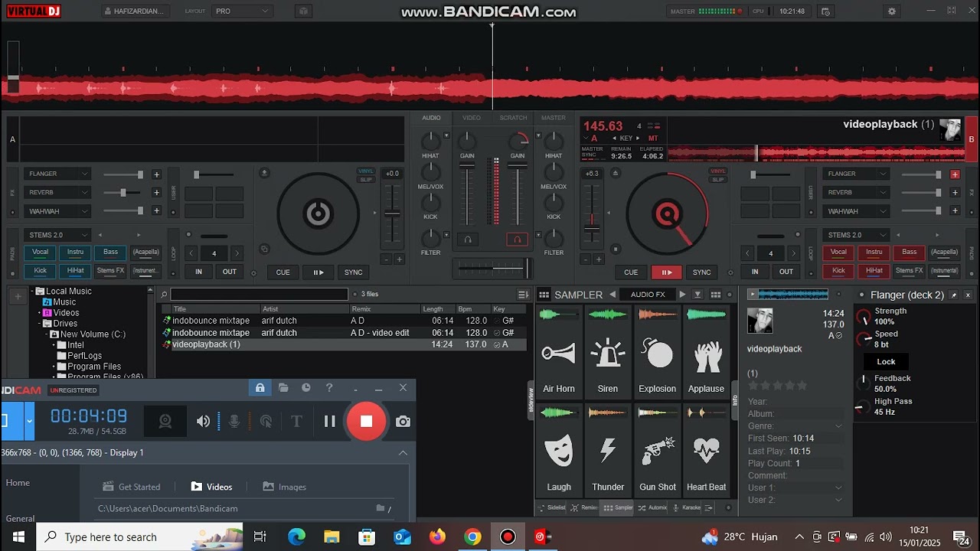Toggle VINYL mode on left deck

(x=366, y=171)
